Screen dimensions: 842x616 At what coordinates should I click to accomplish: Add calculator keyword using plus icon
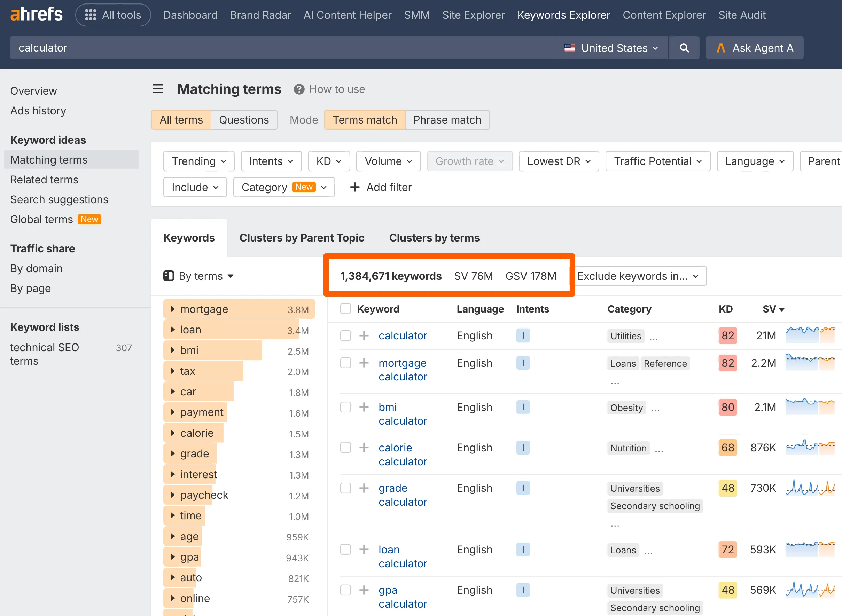coord(364,335)
